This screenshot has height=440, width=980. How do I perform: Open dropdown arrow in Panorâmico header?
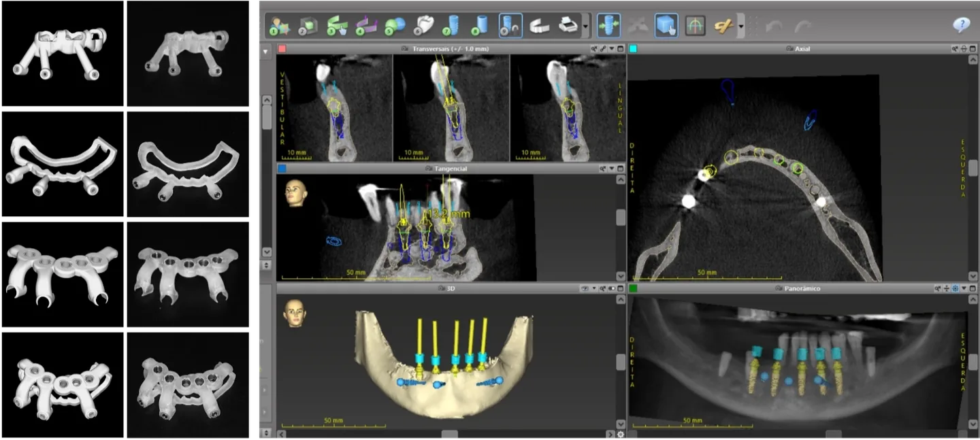(x=964, y=288)
